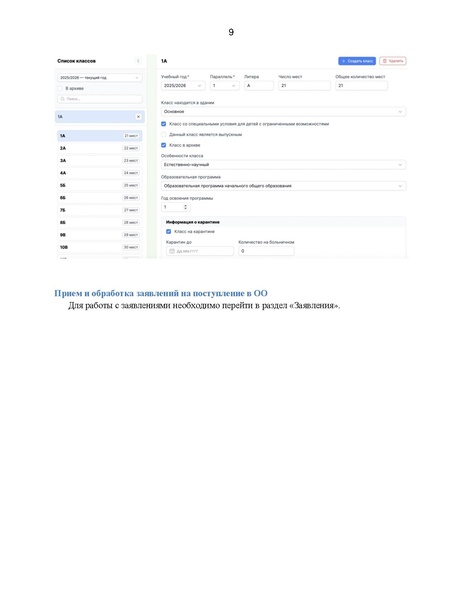This screenshot has height=599, width=463.
Task: Click page number 9 at top
Action: coord(231,32)
